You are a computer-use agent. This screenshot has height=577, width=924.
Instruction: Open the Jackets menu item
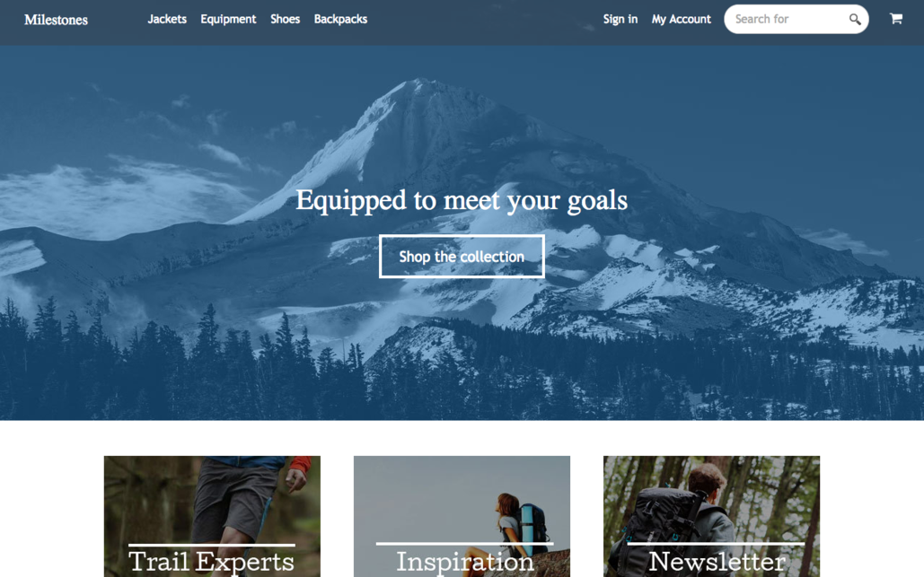click(167, 19)
